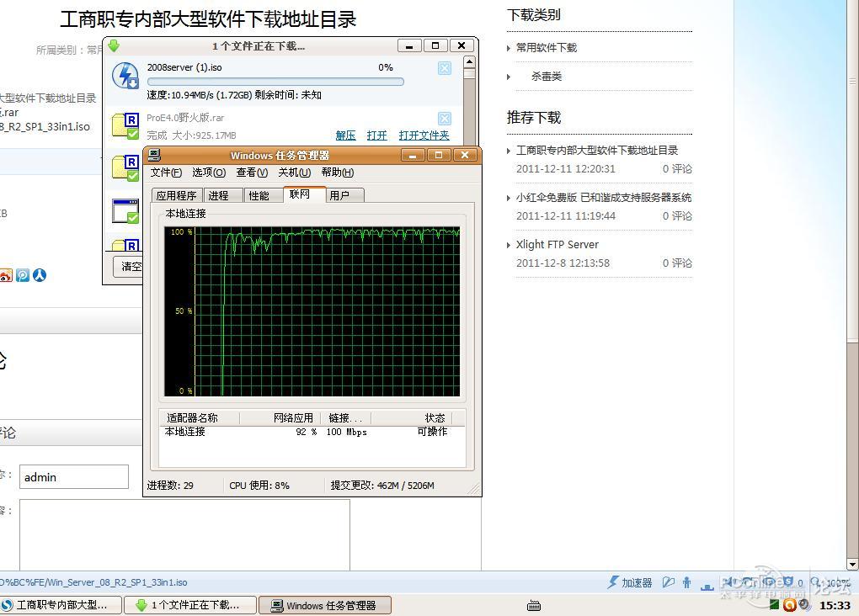Click the volume speaker tray icon
This screenshot has height=616, width=859.
(804, 604)
